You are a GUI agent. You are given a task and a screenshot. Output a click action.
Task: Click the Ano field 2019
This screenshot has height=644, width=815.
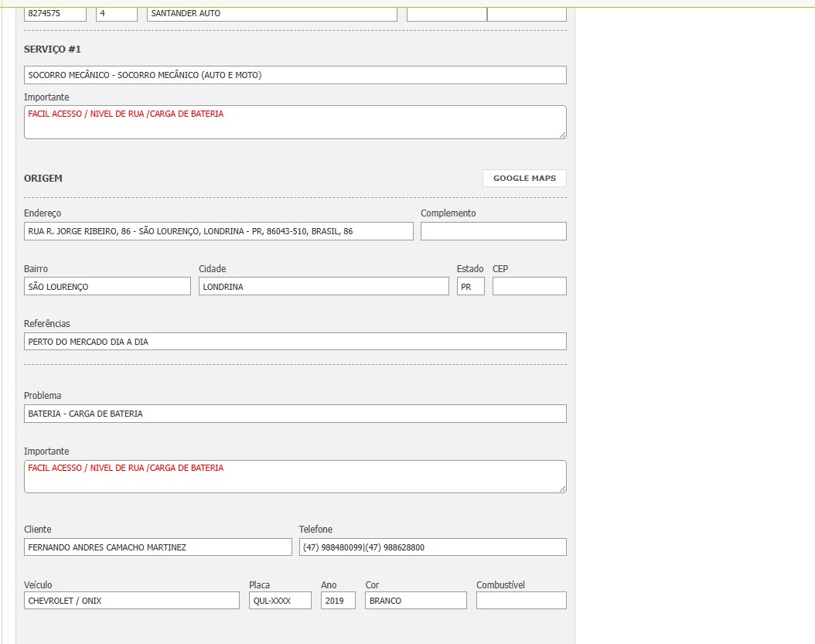(338, 601)
